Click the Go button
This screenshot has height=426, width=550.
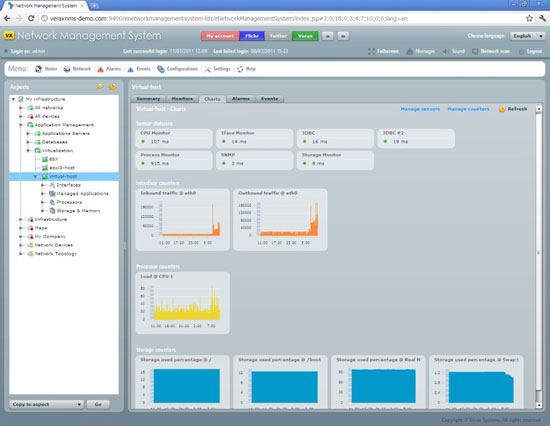click(x=98, y=404)
